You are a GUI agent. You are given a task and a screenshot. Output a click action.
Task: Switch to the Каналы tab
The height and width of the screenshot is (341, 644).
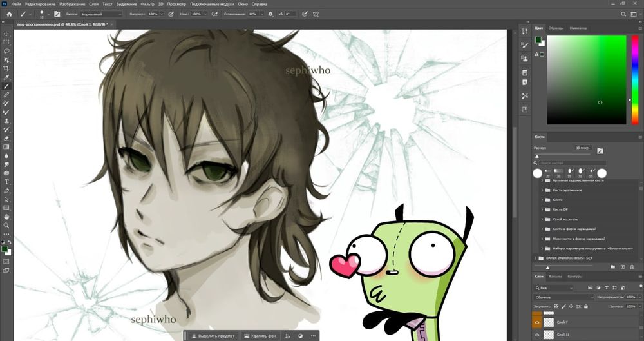coord(555,277)
